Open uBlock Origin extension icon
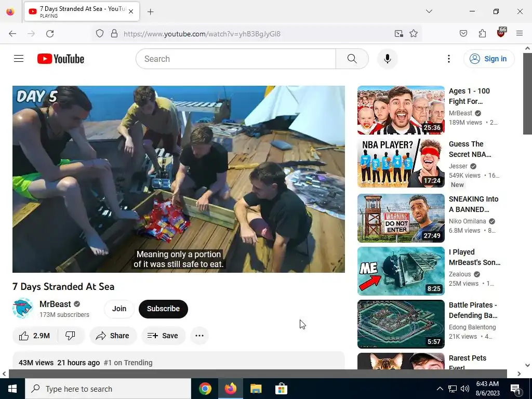Screen dimensions: 532x399 coord(501,33)
